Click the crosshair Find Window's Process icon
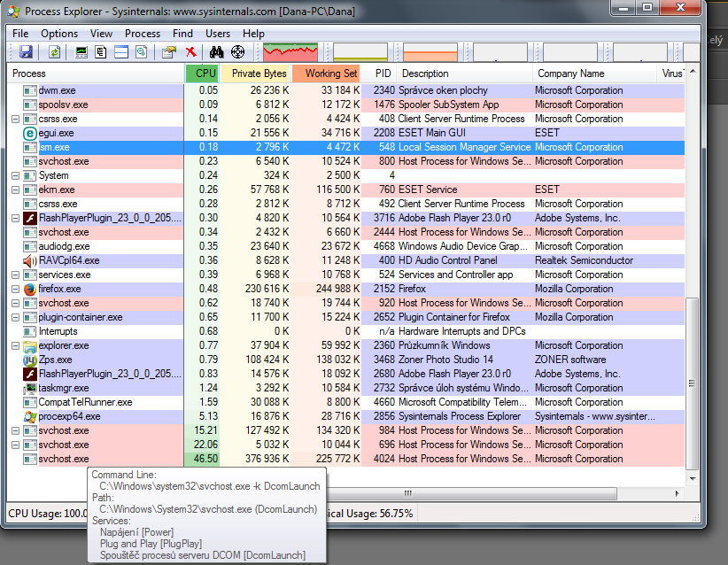The image size is (728, 565). point(237,52)
